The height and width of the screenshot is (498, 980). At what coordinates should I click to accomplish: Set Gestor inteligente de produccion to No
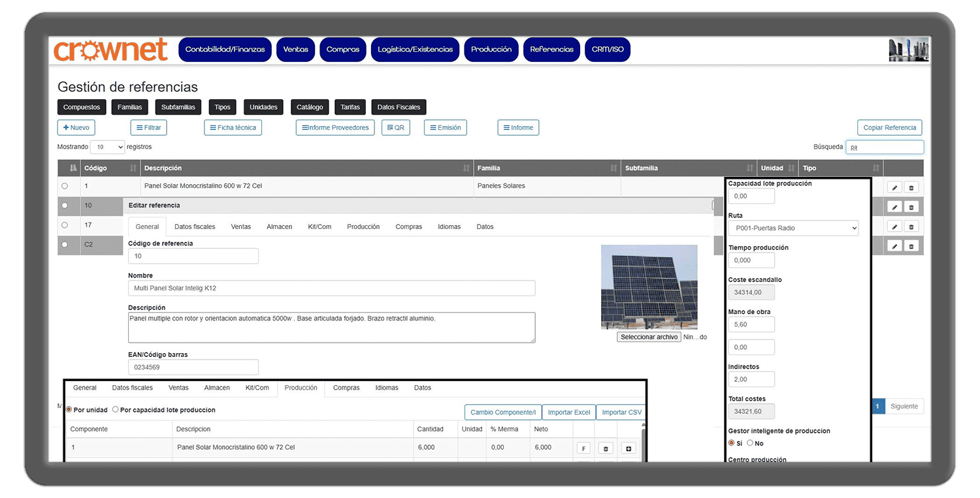750,443
